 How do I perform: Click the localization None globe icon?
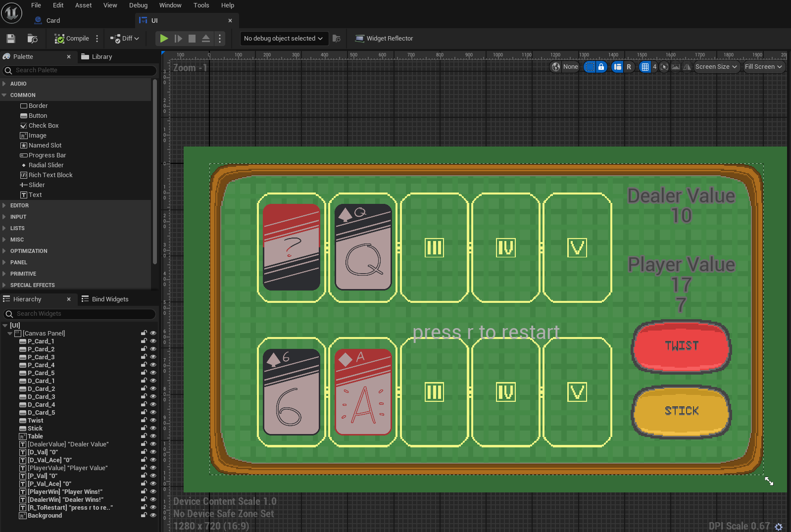click(556, 67)
